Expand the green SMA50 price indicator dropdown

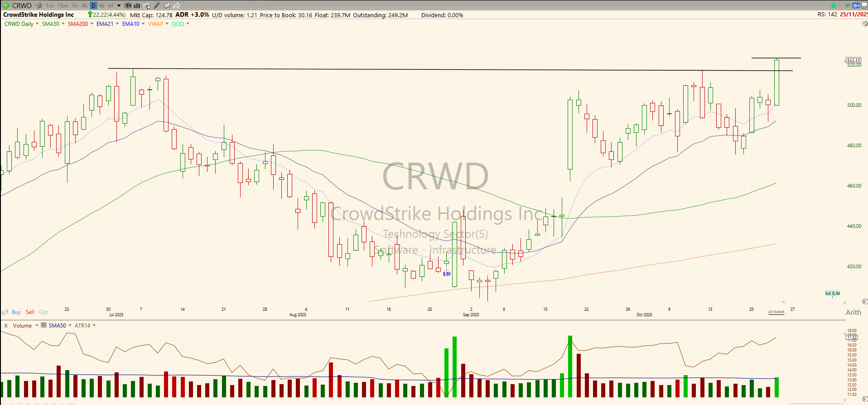63,24
